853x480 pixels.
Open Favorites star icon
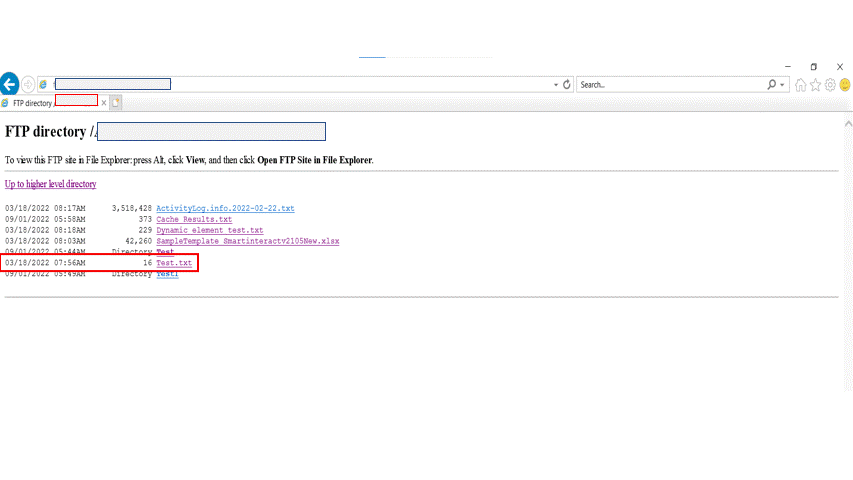point(816,85)
